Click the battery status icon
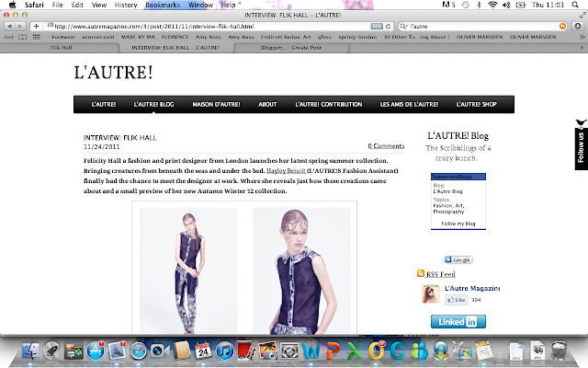The image size is (588, 368). [x=521, y=5]
